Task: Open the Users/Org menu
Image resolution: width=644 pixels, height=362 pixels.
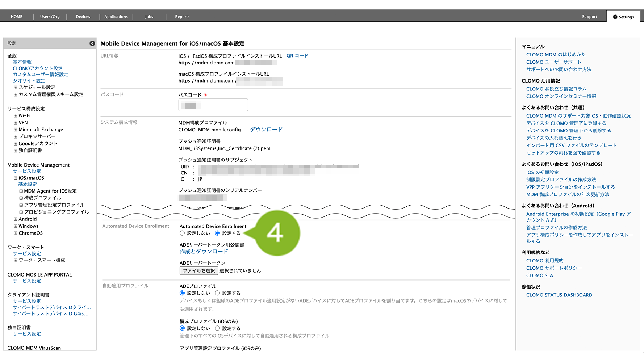Action: click(x=50, y=17)
